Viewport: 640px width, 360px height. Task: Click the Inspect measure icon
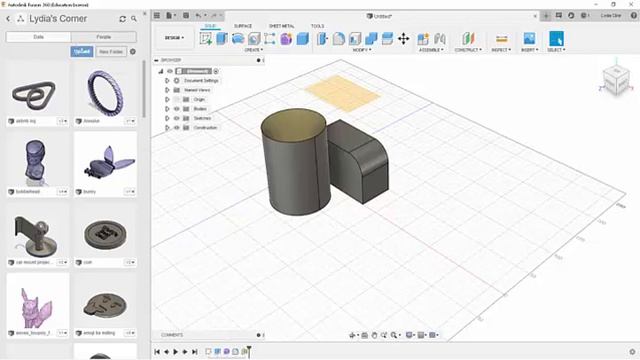pyautogui.click(x=501, y=39)
